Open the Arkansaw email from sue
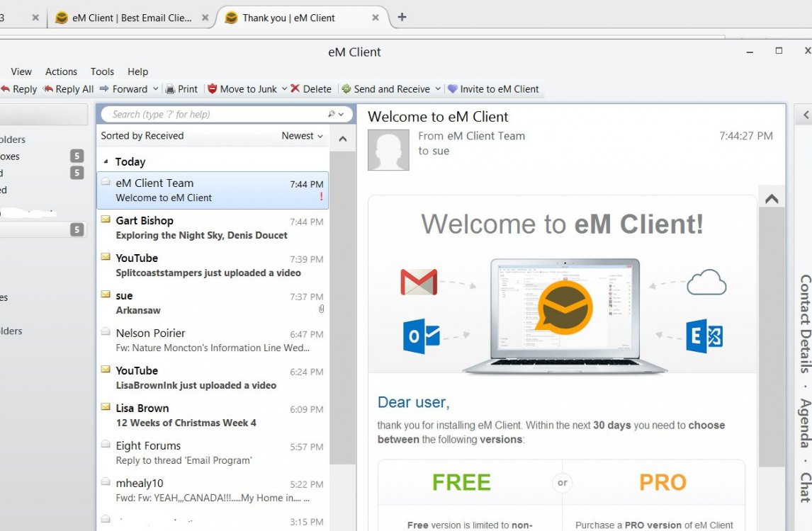The image size is (812, 531). point(213,303)
